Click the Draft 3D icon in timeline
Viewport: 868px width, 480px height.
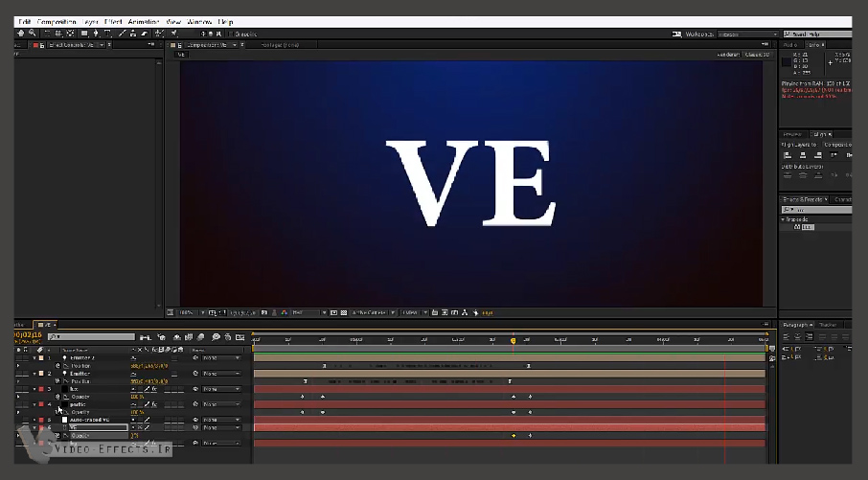(161, 337)
